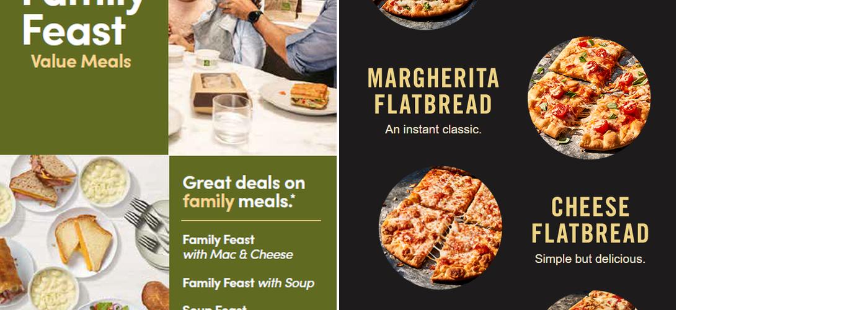
Task: Click the partial flatbread image at bottom
Action: [590, 301]
